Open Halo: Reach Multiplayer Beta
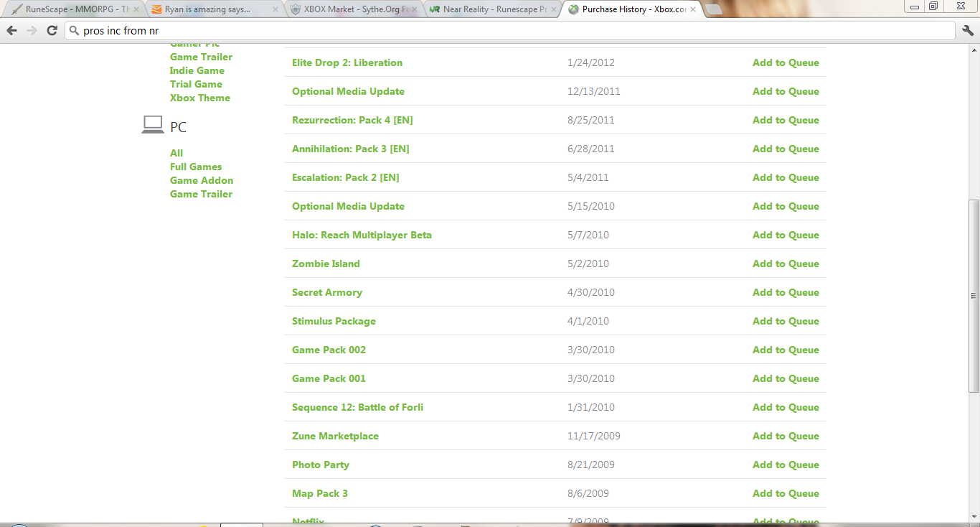 point(362,235)
